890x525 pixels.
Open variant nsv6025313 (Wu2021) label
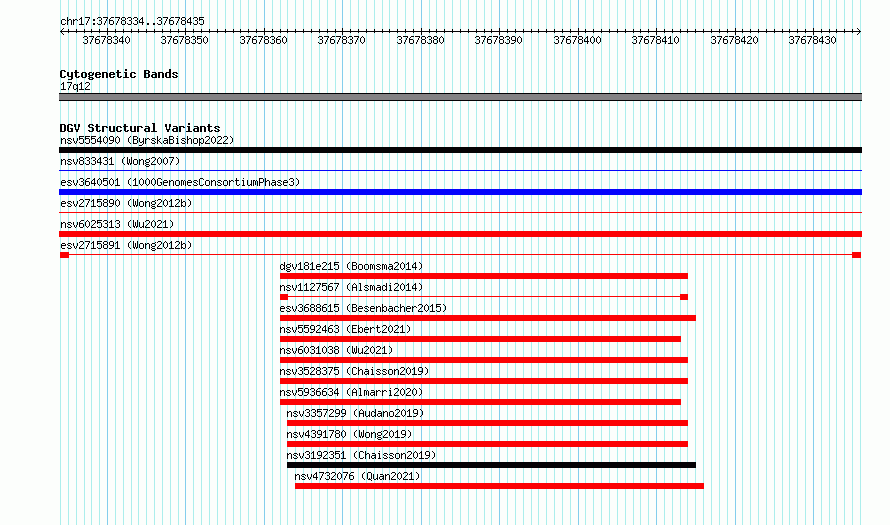tap(117, 224)
